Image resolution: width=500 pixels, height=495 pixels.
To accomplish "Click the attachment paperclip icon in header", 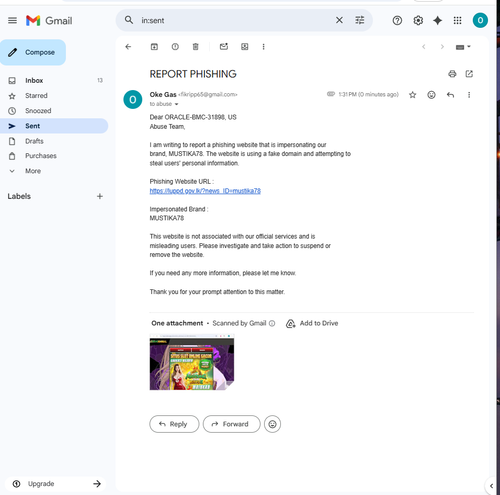I will click(331, 94).
